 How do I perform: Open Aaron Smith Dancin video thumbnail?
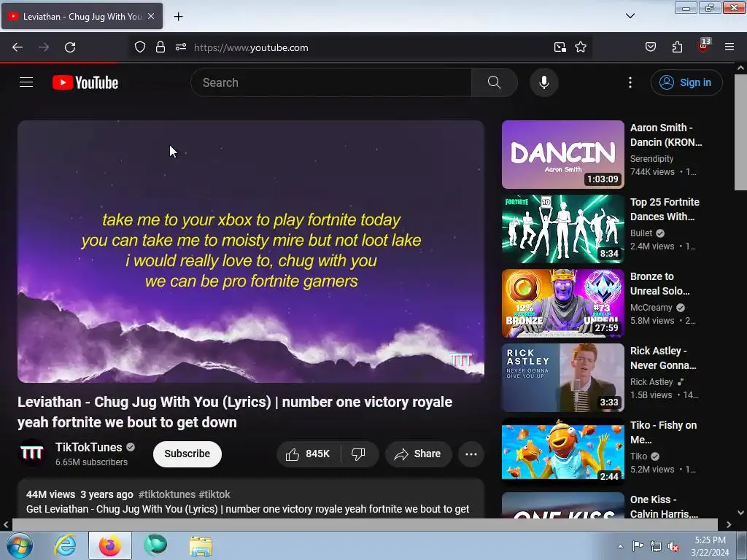(562, 155)
